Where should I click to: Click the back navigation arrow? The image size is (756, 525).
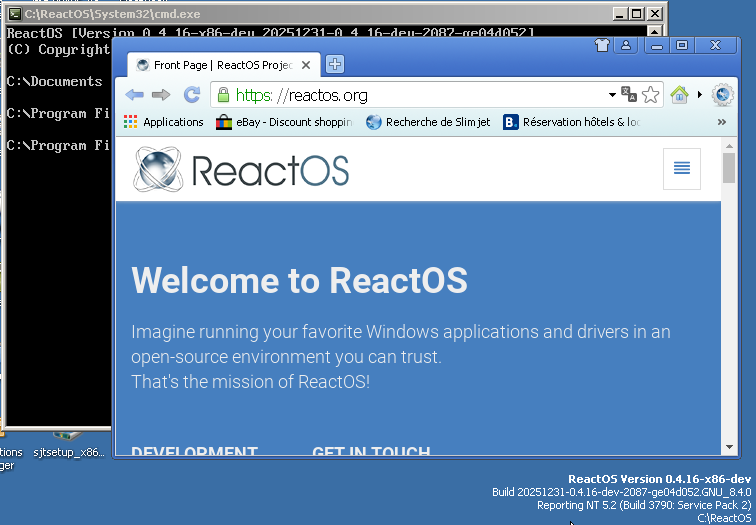[x=134, y=95]
